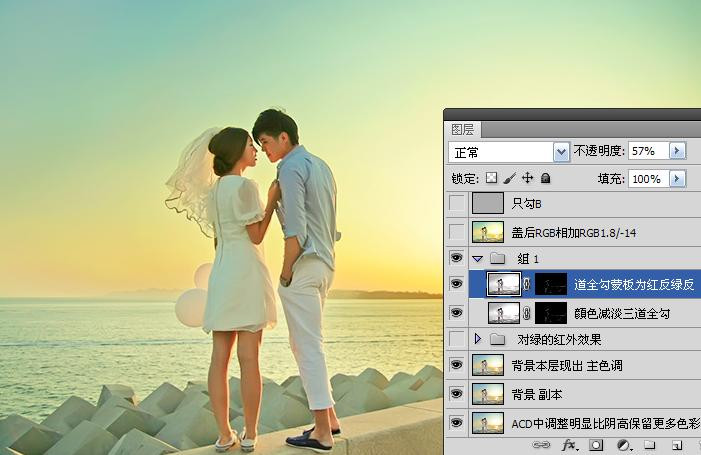
Task: Select layer name 只勾B
Action: pos(527,204)
